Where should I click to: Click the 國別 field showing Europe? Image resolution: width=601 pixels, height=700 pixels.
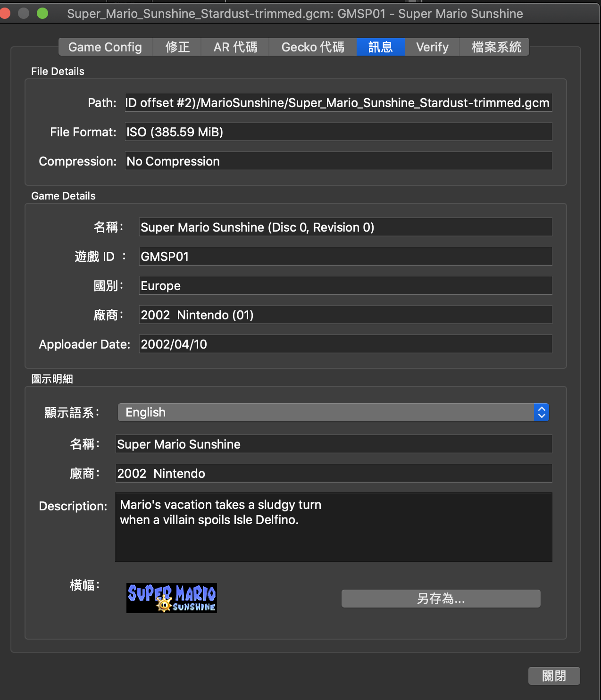(345, 286)
